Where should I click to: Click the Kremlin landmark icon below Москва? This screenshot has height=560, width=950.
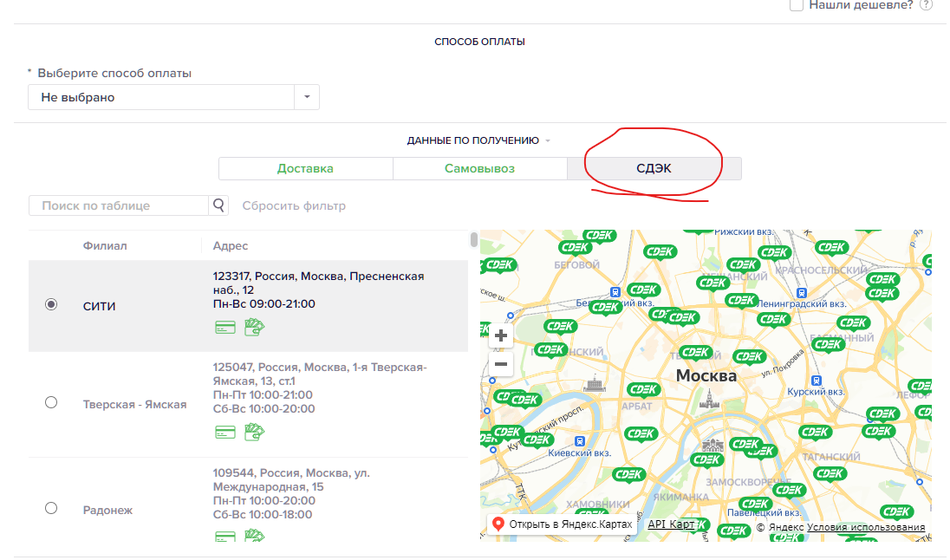click(x=709, y=398)
